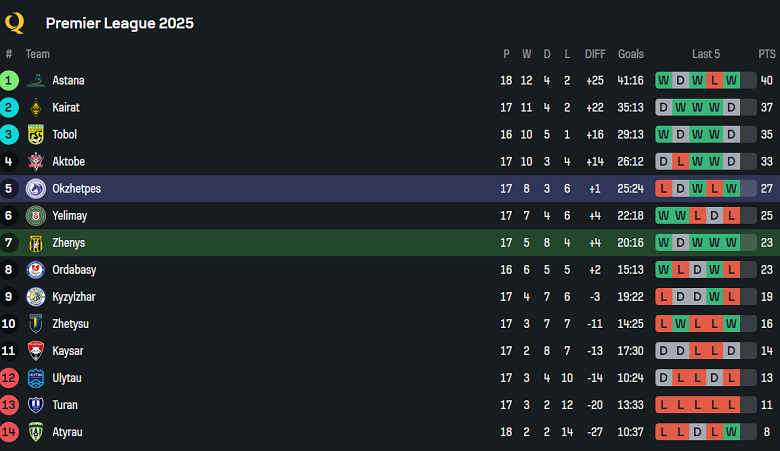Sort table by Goals column header
The height and width of the screenshot is (451, 780).
631,54
